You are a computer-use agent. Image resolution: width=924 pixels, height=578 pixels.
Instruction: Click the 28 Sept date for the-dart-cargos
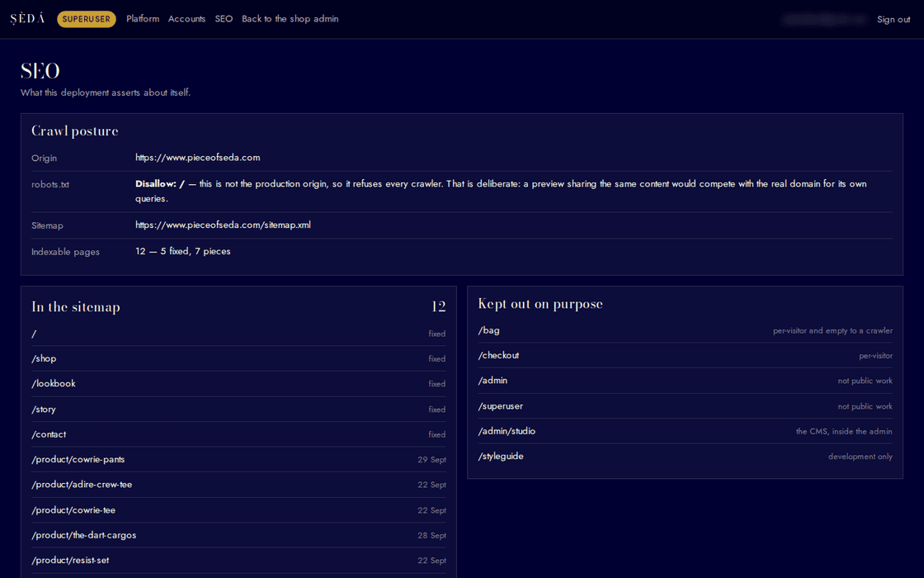(x=432, y=536)
